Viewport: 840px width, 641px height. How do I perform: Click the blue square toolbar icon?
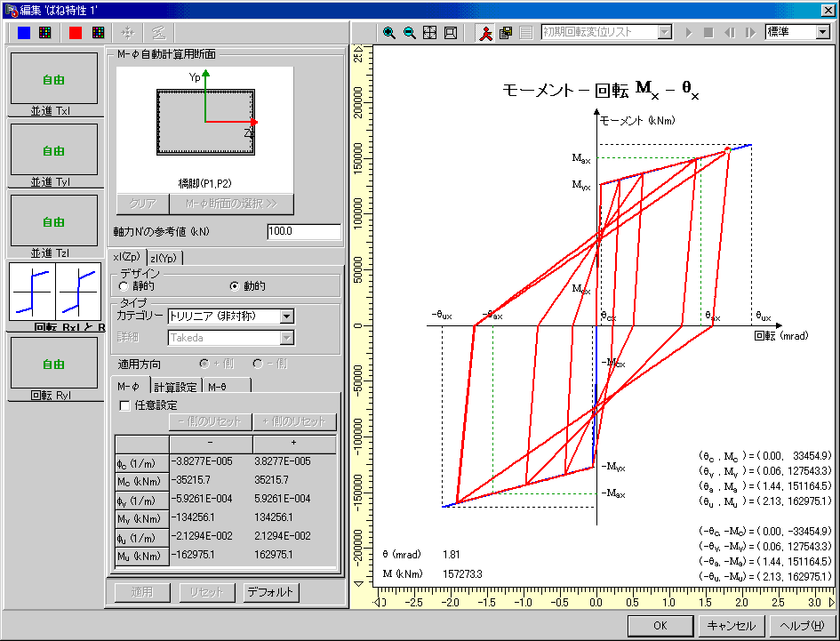click(x=24, y=33)
